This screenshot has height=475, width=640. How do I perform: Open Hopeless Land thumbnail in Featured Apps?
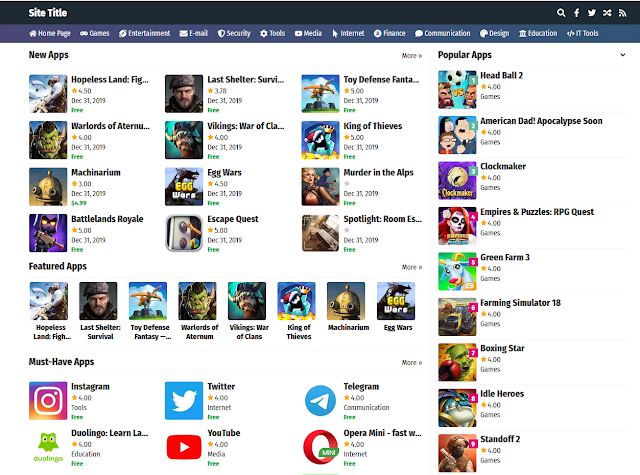49,301
